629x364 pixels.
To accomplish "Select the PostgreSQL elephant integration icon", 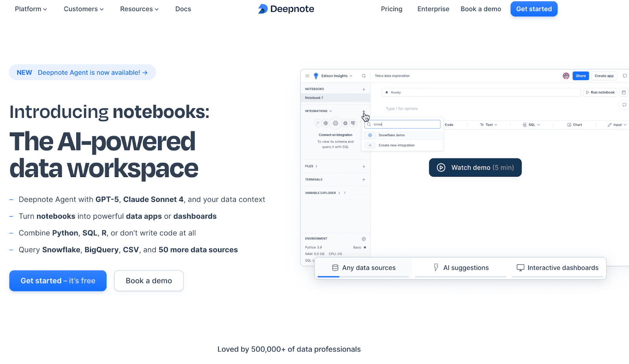I will click(353, 123).
